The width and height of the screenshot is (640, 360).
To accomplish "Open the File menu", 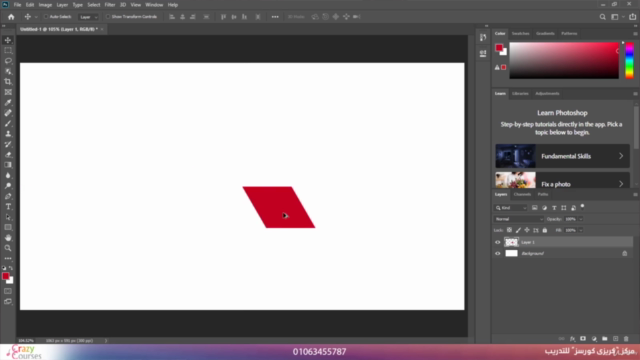I will tap(17, 5).
